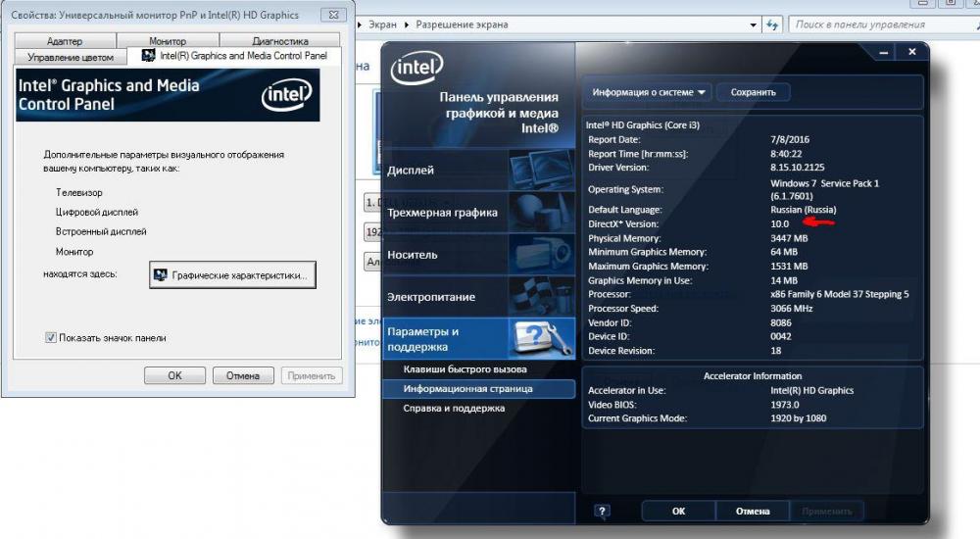The width and height of the screenshot is (980, 539).
Task: Click the Intel logo in properties banner
Action: (x=286, y=95)
